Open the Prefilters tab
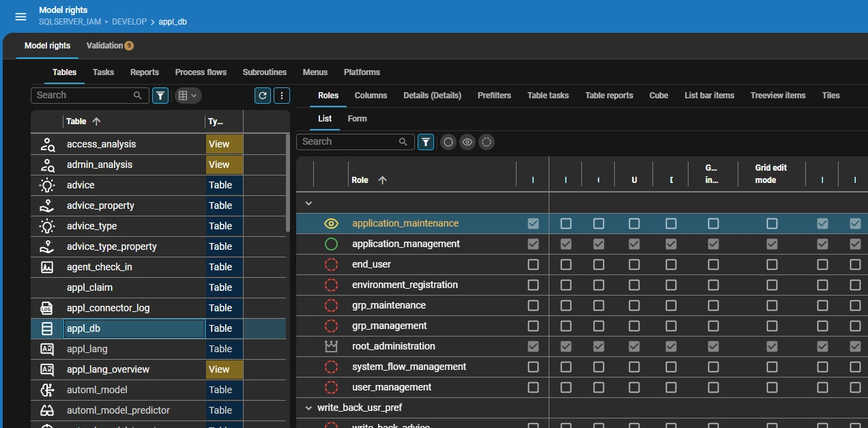 pyautogui.click(x=494, y=96)
